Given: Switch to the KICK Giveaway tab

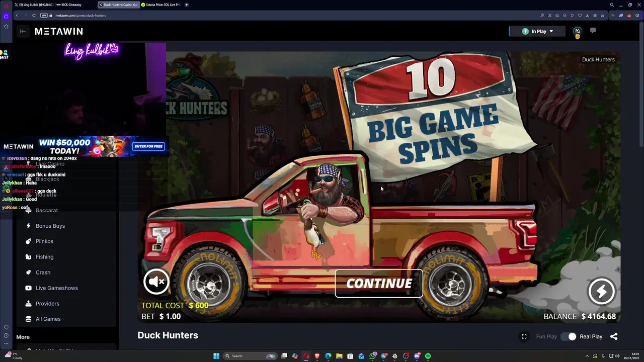Looking at the screenshot, I should [x=68, y=5].
